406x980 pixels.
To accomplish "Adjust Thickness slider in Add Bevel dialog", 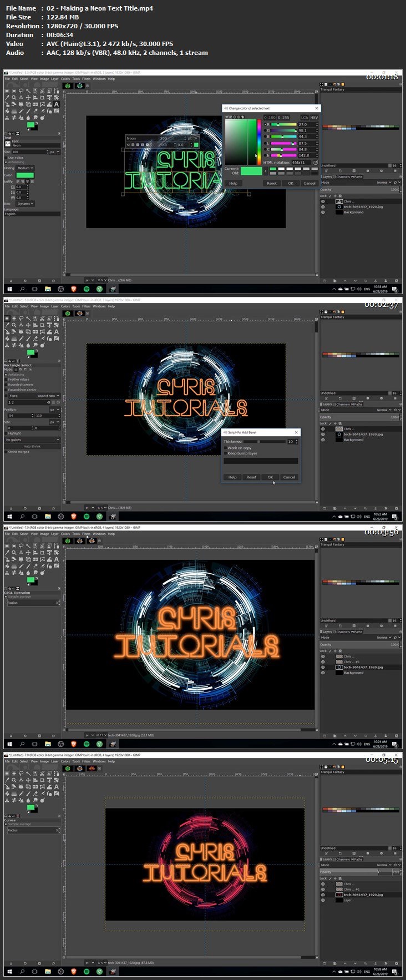I will pos(263,442).
